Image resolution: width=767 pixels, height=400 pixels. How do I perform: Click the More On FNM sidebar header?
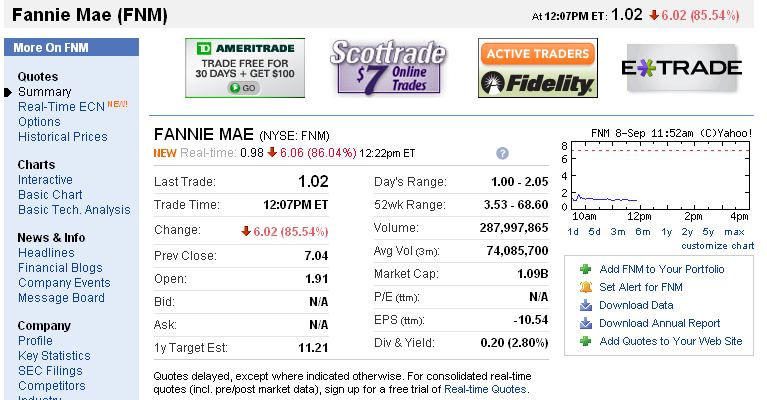tap(71, 47)
